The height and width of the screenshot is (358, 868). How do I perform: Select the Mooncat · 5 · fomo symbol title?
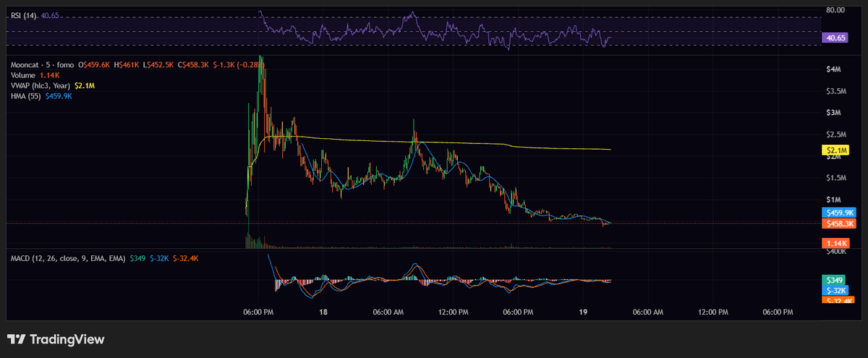[x=41, y=64]
